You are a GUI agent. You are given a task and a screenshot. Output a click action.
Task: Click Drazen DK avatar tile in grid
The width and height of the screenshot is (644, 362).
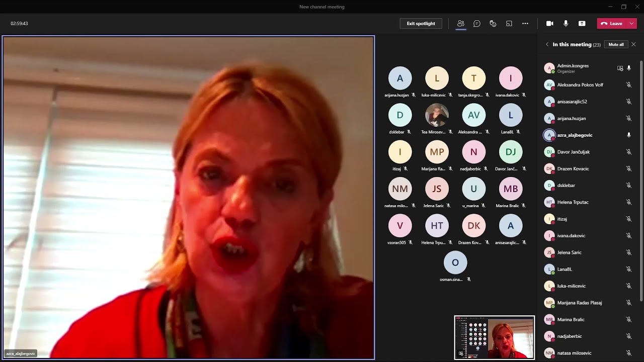tap(473, 226)
